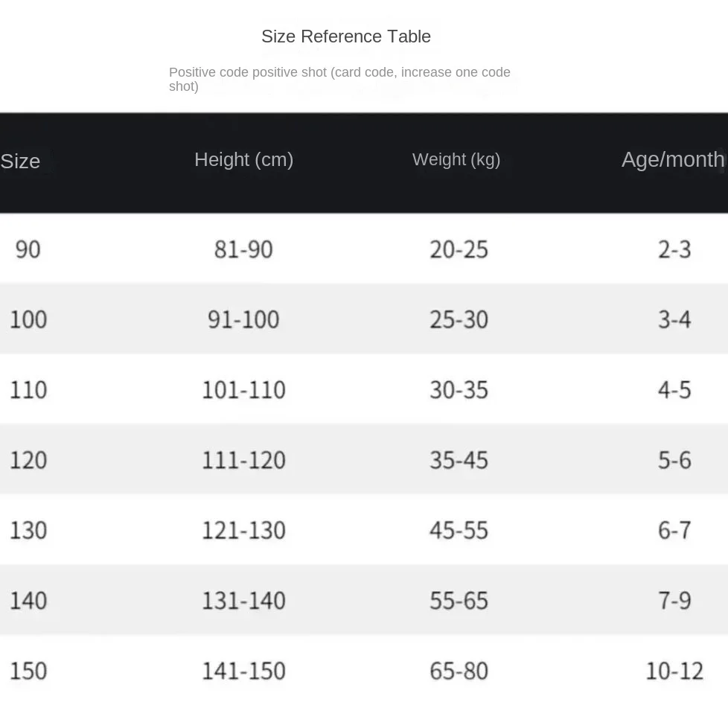Click the height 91-100 cell

pyautogui.click(x=243, y=319)
